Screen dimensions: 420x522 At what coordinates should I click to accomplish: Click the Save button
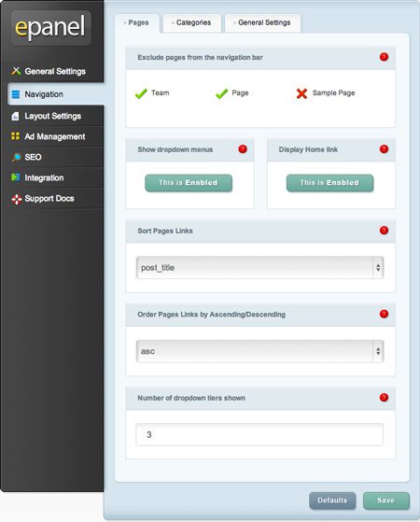(386, 501)
